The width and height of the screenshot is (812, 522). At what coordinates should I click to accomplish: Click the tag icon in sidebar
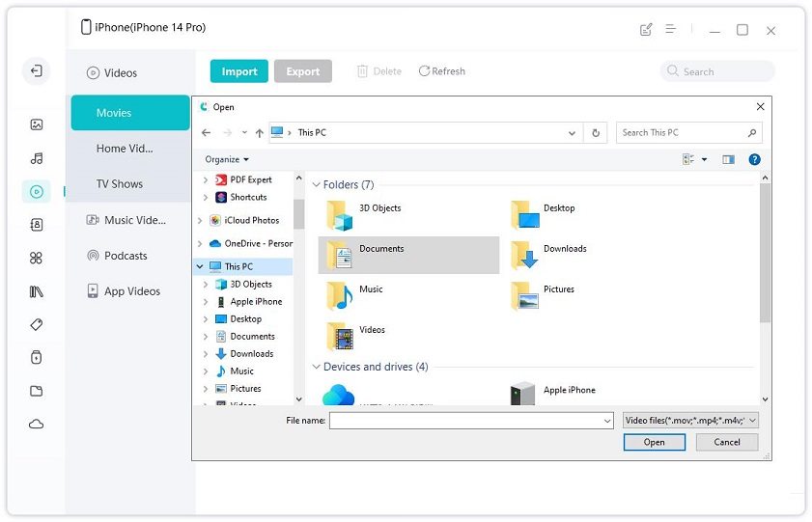coord(37,325)
